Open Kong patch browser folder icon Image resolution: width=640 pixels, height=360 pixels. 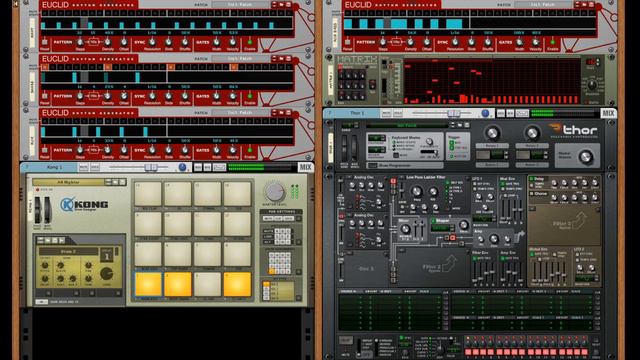point(116,182)
